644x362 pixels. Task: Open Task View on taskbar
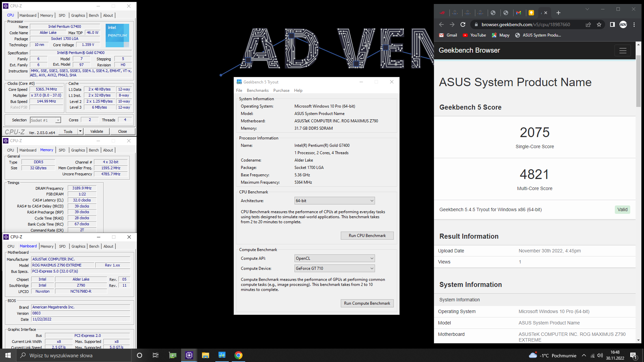pyautogui.click(x=156, y=355)
